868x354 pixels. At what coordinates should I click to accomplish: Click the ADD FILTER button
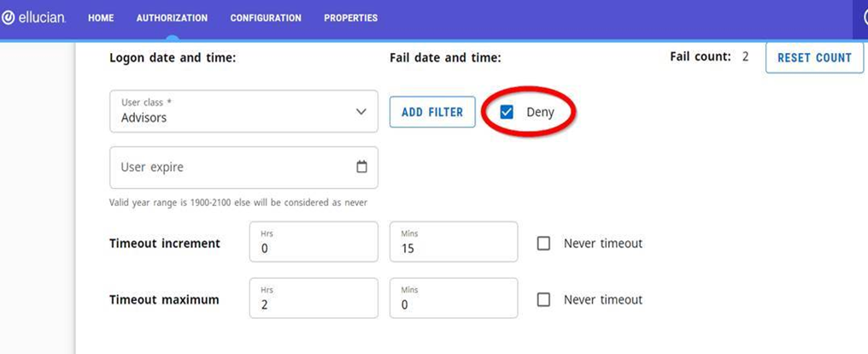click(x=432, y=112)
